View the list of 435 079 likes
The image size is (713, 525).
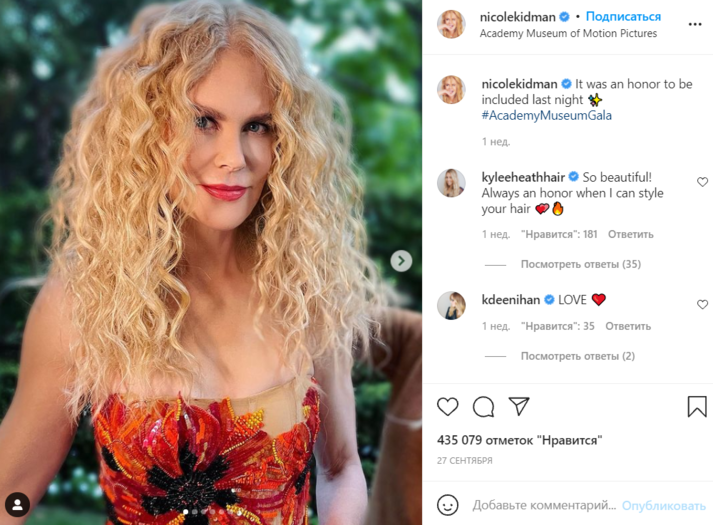(x=520, y=440)
